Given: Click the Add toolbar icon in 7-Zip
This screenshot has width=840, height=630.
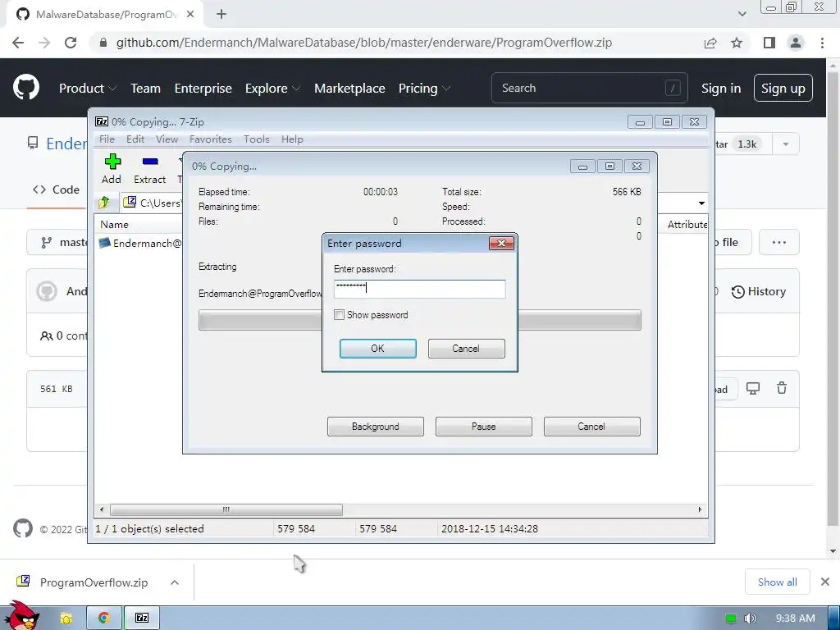Looking at the screenshot, I should click(x=112, y=169).
